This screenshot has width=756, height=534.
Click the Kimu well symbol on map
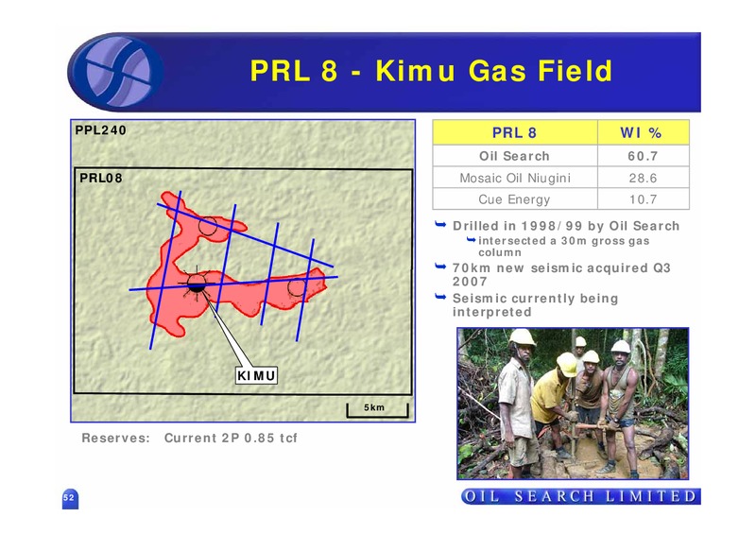pyautogui.click(x=197, y=284)
